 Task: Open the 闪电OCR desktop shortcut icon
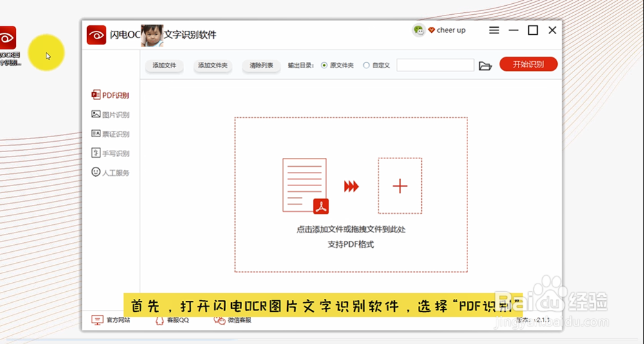pyautogui.click(x=8, y=38)
